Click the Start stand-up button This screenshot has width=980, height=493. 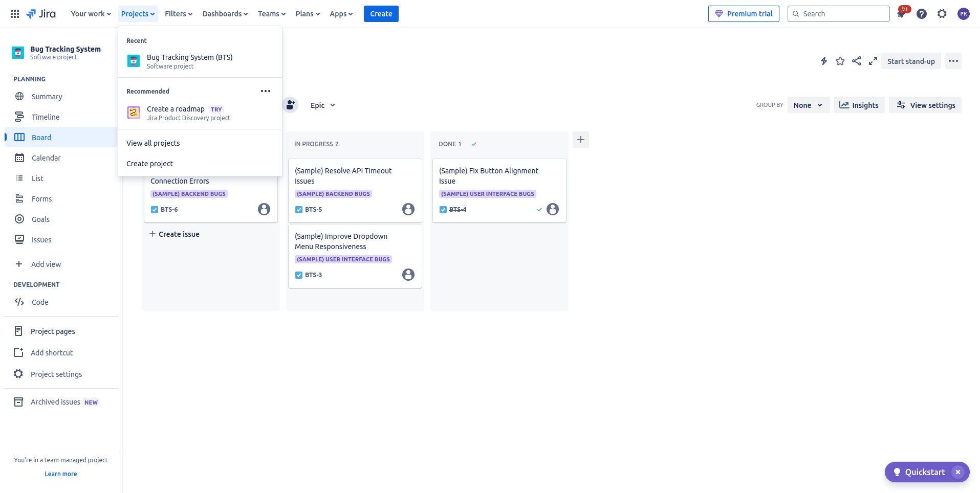[x=910, y=61]
